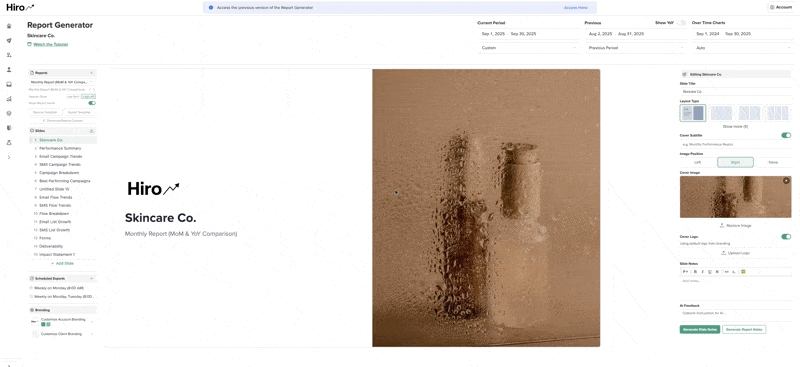800x367 pixels.
Task: Add a scheduled export with plus icon
Action: pyautogui.click(x=91, y=279)
